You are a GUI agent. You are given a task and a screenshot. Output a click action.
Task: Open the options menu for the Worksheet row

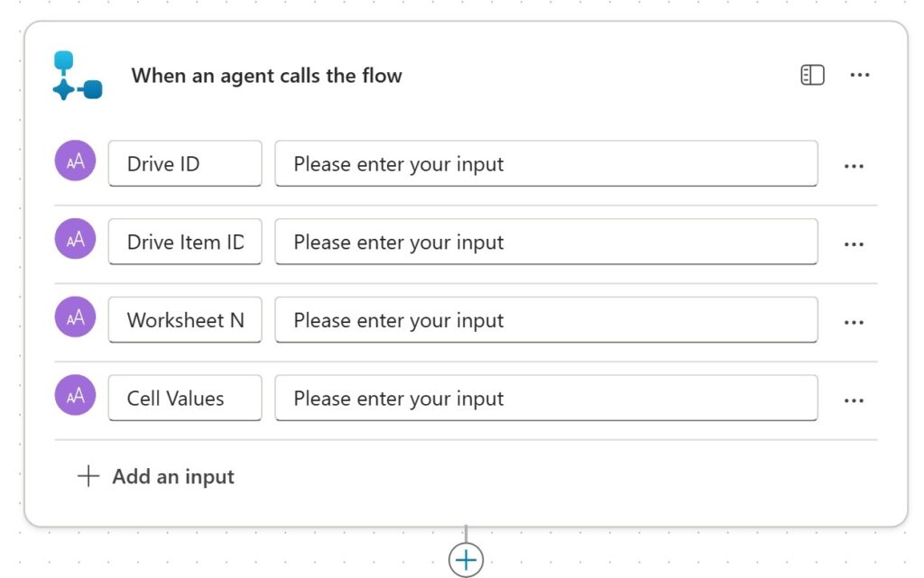(x=854, y=322)
